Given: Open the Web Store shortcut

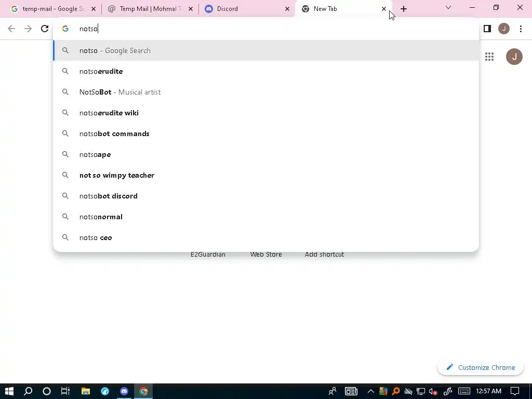Looking at the screenshot, I should click(266, 255).
